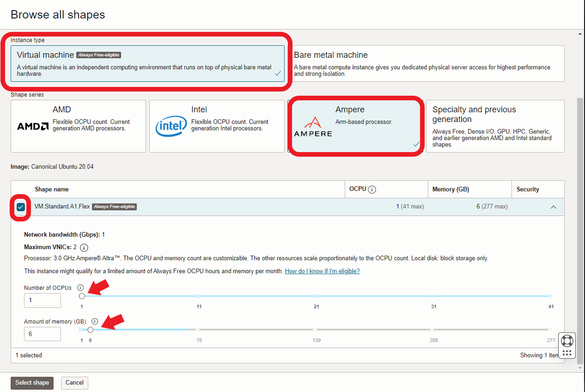Image resolution: width=585 pixels, height=392 pixels.
Task: Click info icon next to Maximum VNICs
Action: pos(84,247)
